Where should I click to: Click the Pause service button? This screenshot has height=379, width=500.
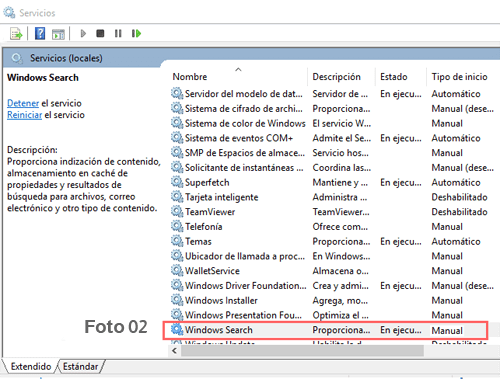pyautogui.click(x=118, y=34)
